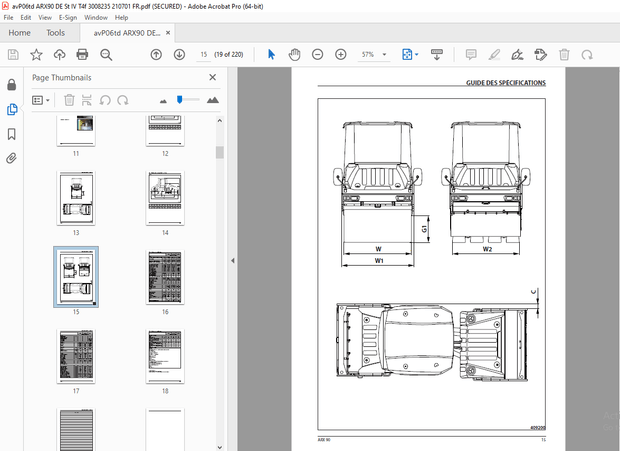
Task: Toggle the Page Thumbnails sidebar icon
Action: point(12,109)
